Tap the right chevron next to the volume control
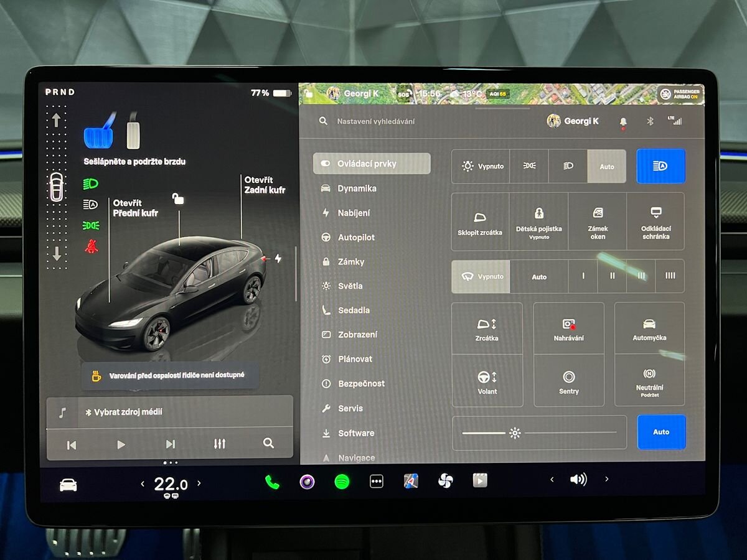Screen dimensions: 747x560 pos(606,479)
